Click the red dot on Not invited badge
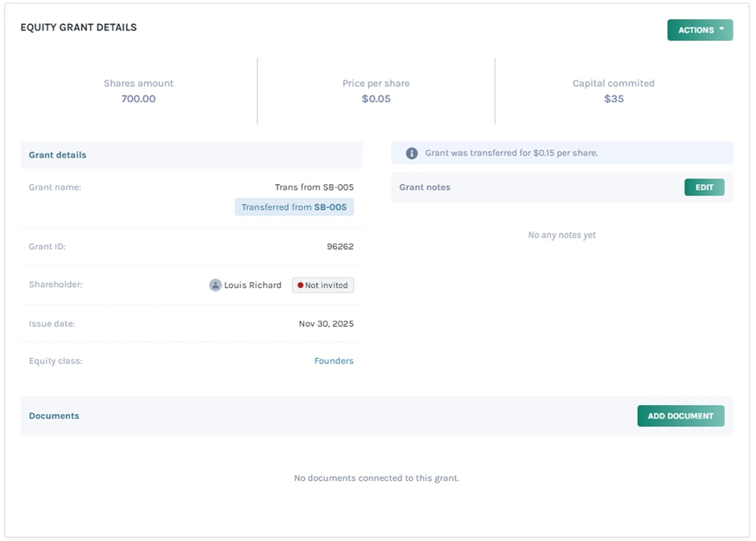 point(299,285)
